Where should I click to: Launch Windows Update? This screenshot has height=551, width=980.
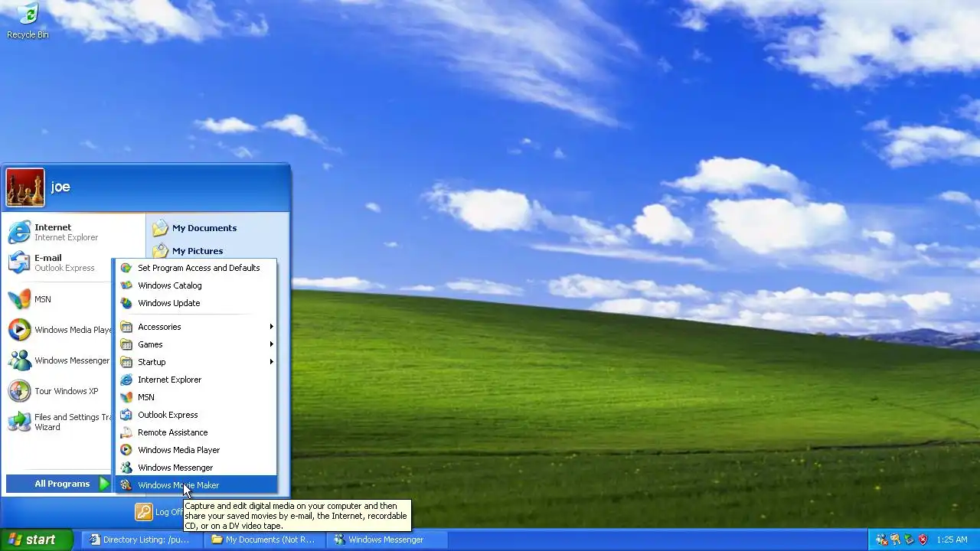(196, 303)
